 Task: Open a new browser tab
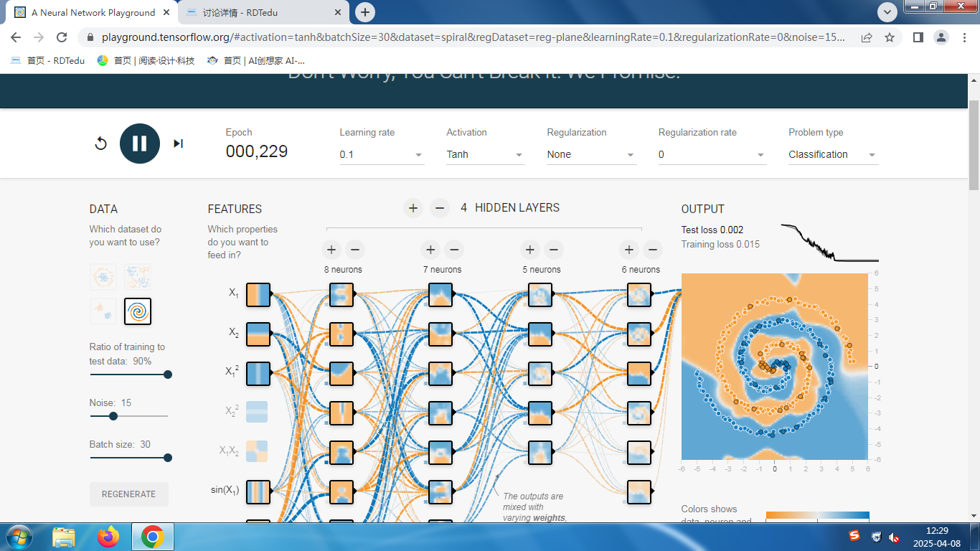pos(365,12)
